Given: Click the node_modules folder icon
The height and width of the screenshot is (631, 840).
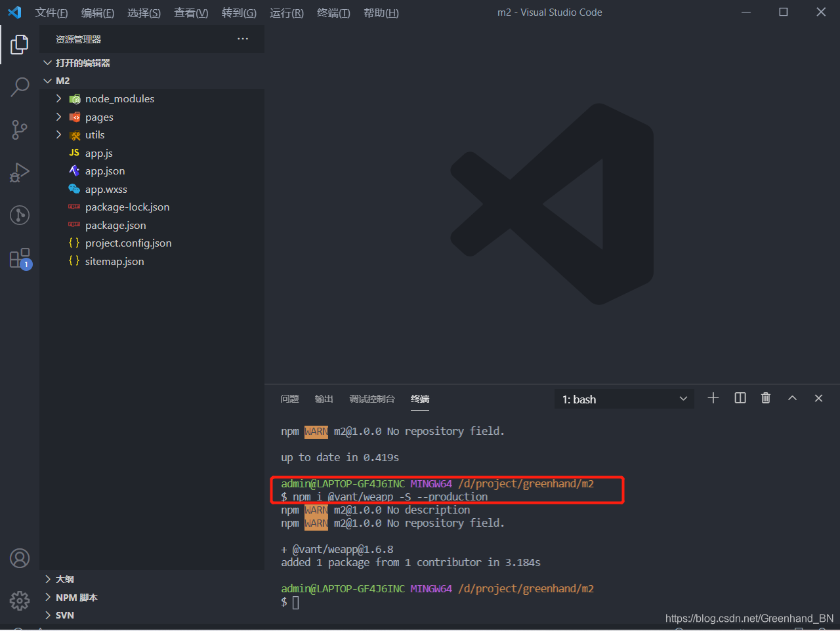Looking at the screenshot, I should pyautogui.click(x=75, y=99).
